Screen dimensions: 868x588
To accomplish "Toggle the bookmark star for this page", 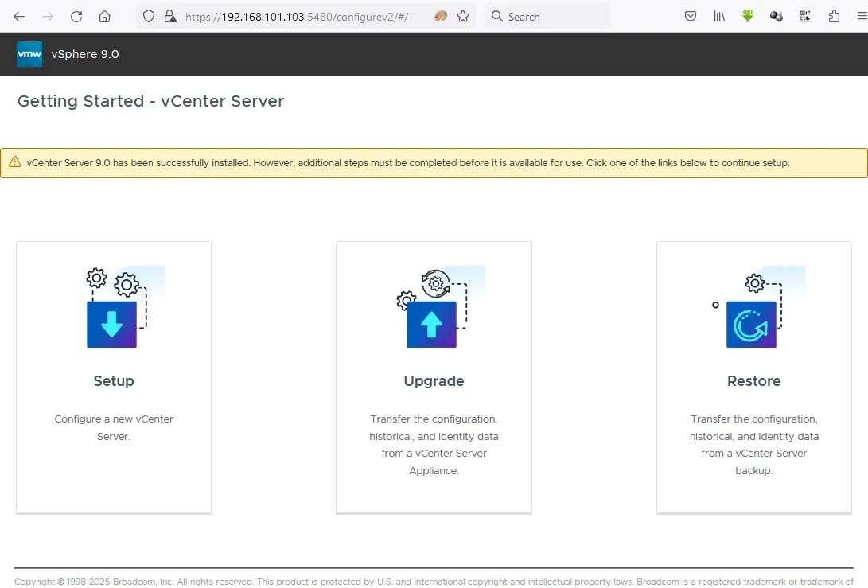I will pos(463,16).
